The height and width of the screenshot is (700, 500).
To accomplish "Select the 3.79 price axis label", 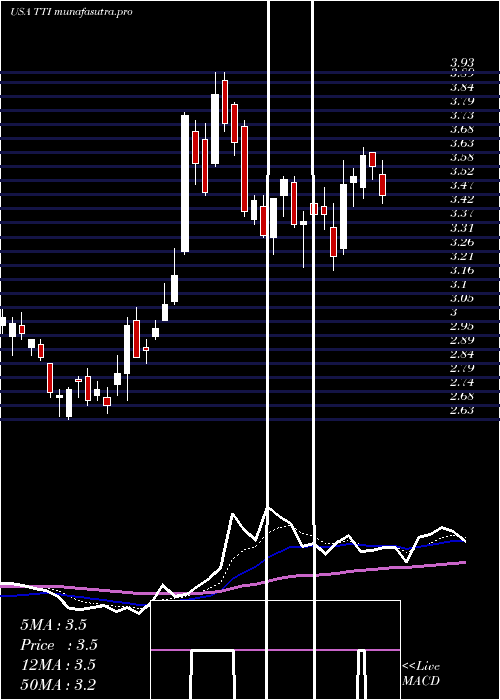I will point(462,101).
